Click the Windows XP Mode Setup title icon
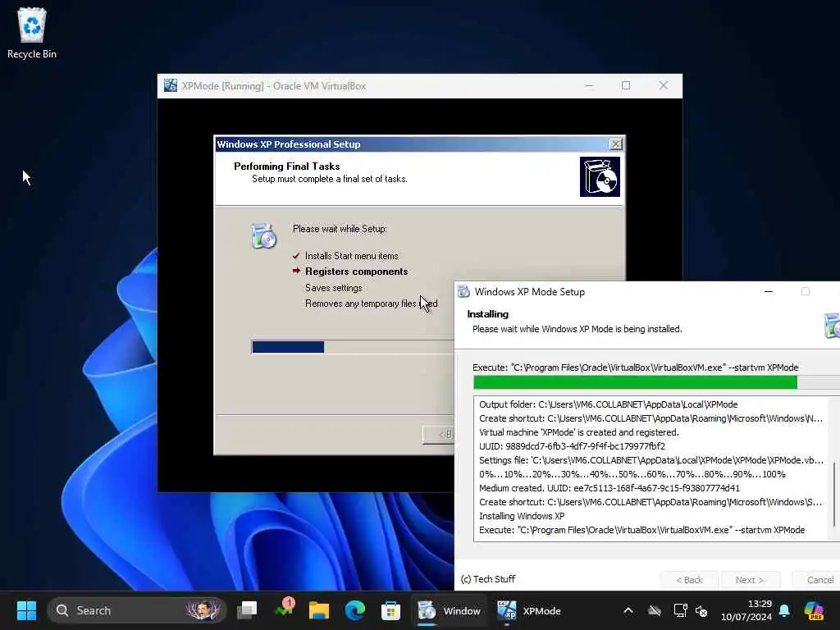Screen dimensions: 840x630 (463, 291)
